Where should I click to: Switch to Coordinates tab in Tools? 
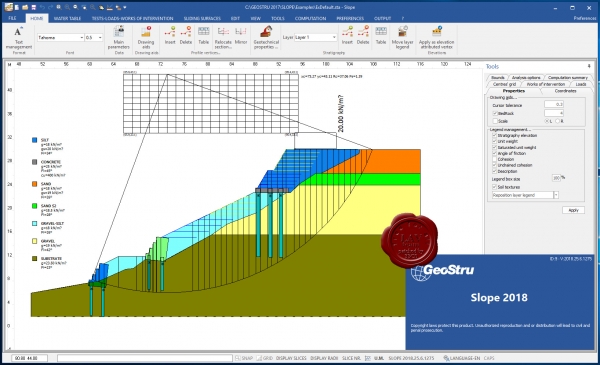pos(565,91)
